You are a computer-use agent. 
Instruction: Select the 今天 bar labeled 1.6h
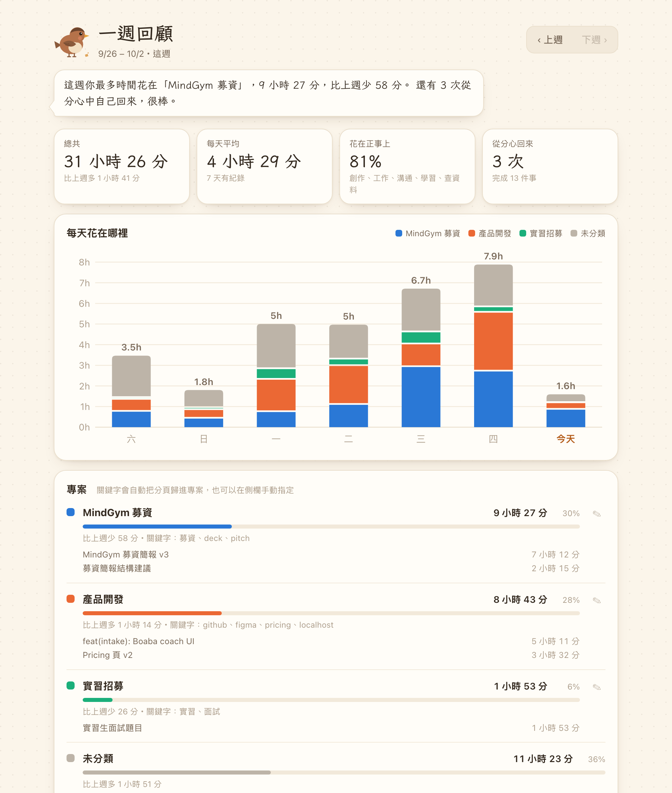pos(566,411)
